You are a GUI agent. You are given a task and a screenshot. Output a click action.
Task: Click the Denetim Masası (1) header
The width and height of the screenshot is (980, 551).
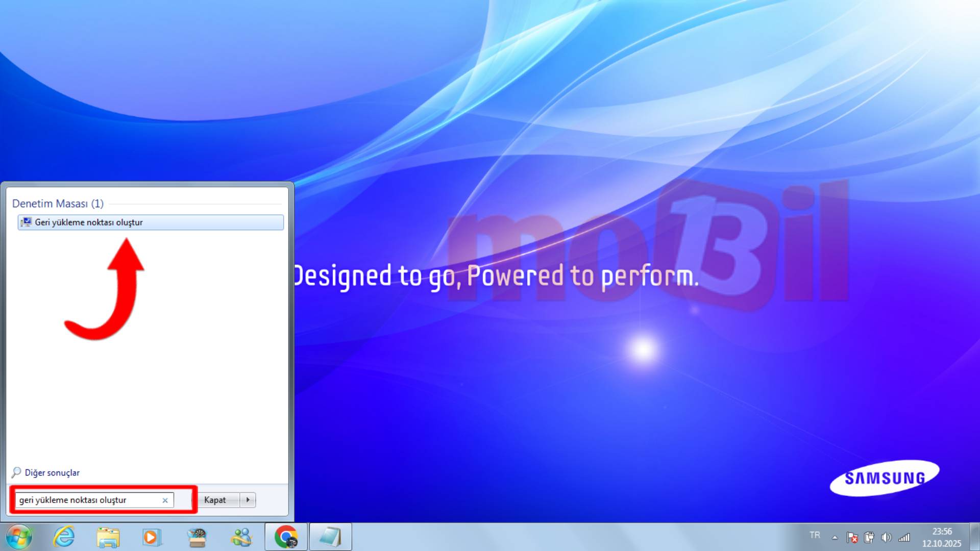click(58, 204)
